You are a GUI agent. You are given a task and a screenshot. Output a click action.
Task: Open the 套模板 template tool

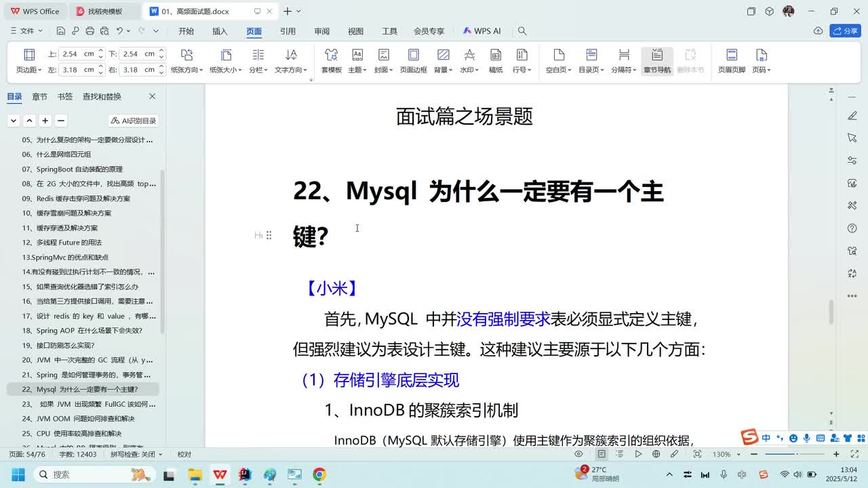tap(331, 61)
